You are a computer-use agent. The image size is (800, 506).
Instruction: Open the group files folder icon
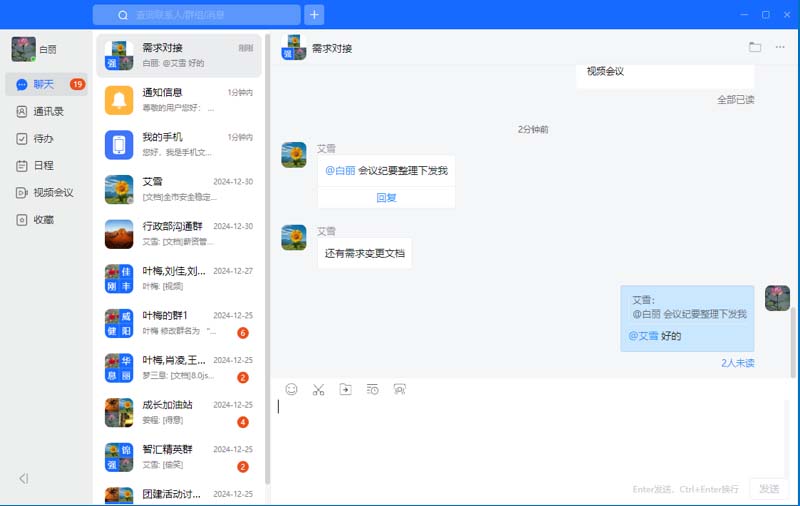(755, 47)
